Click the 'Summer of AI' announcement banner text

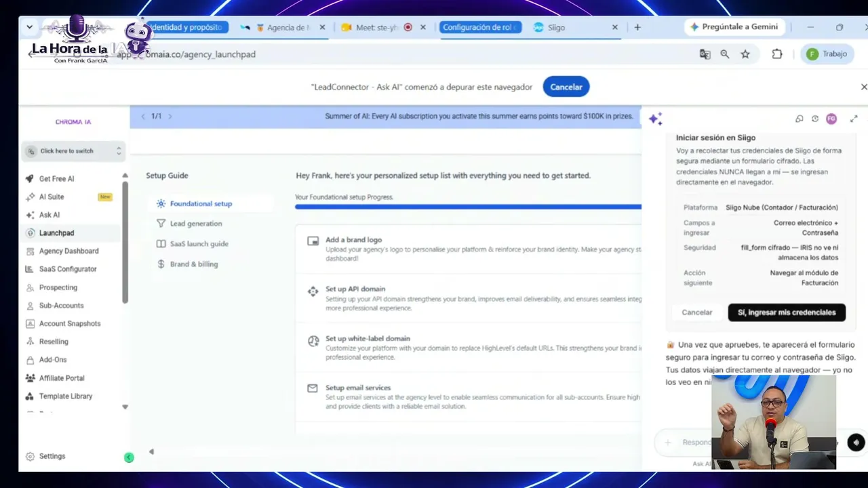[x=479, y=117]
